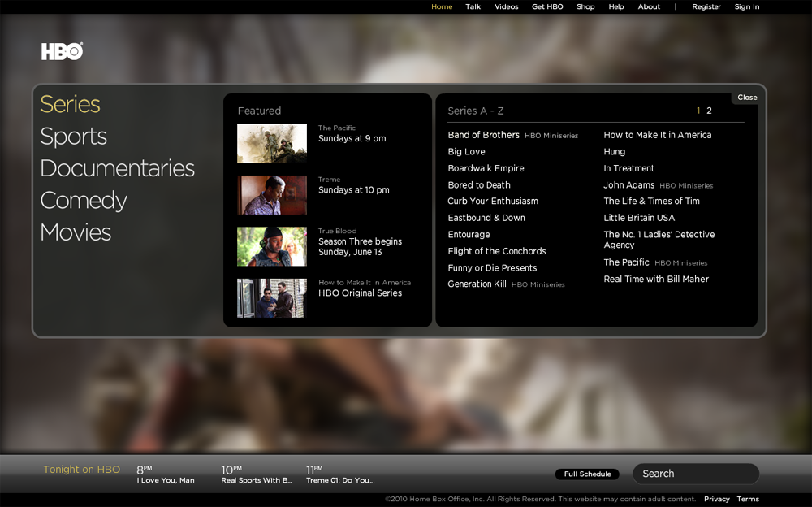Open the About page link
812x507 pixels.
[x=649, y=6]
